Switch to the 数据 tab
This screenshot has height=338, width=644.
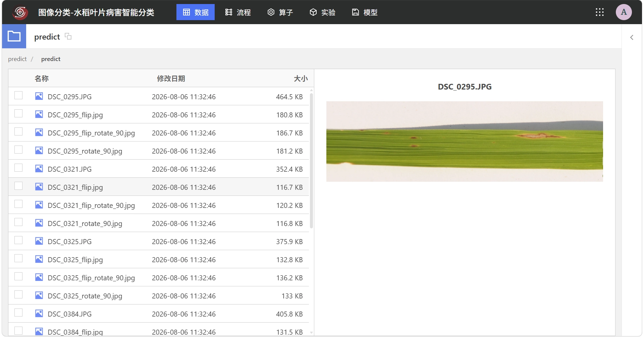click(196, 12)
